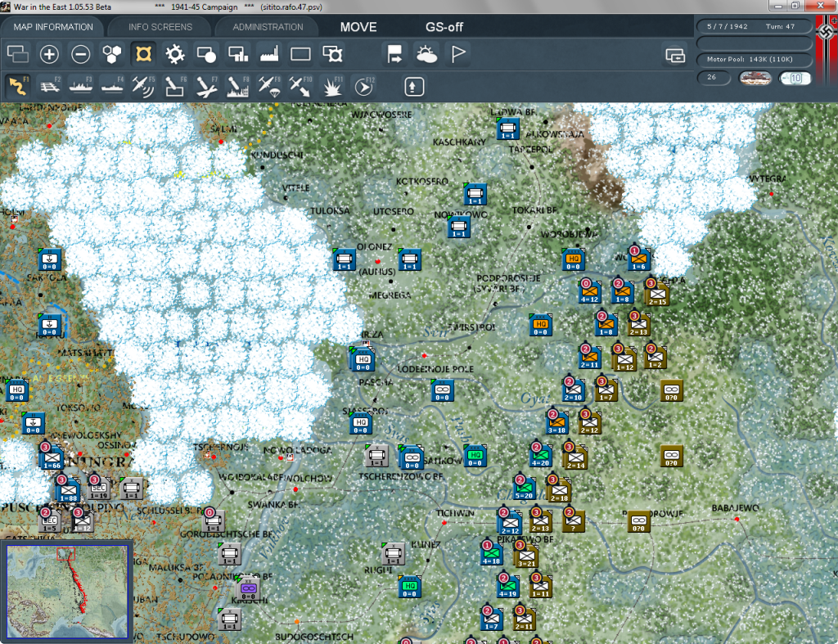Viewport: 838px width, 644px height.
Task: Click the F11 explosion burst icon
Action: coord(332,87)
